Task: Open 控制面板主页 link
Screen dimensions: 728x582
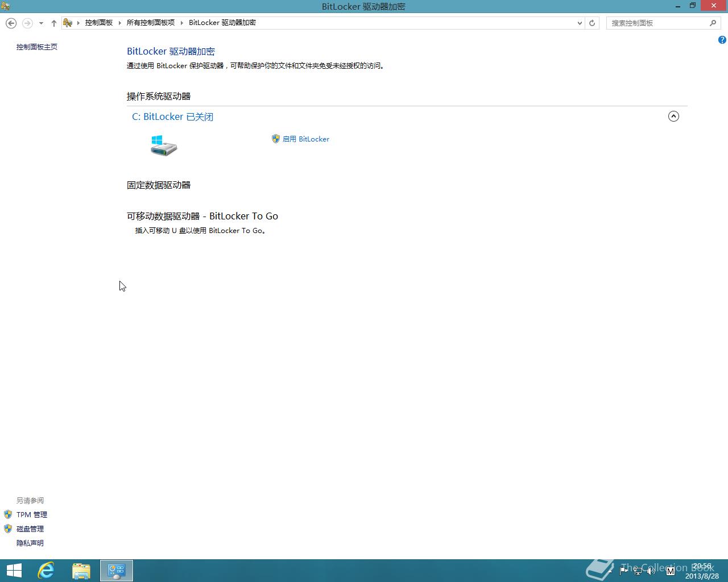Action: click(x=37, y=47)
